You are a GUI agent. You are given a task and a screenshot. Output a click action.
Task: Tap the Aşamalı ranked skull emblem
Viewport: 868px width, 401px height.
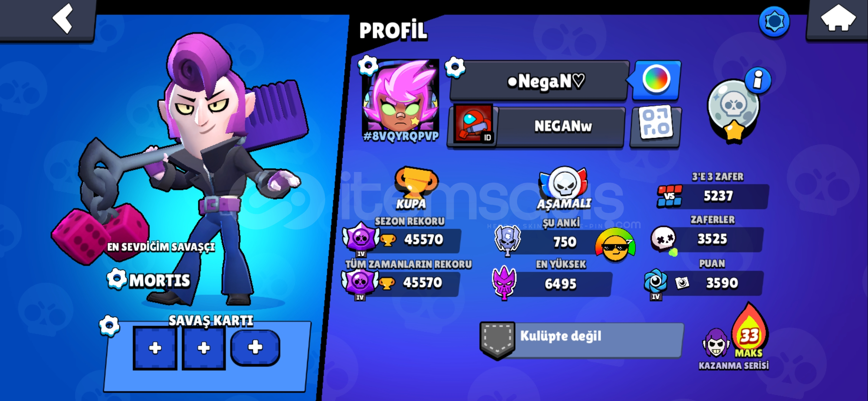coord(564,183)
